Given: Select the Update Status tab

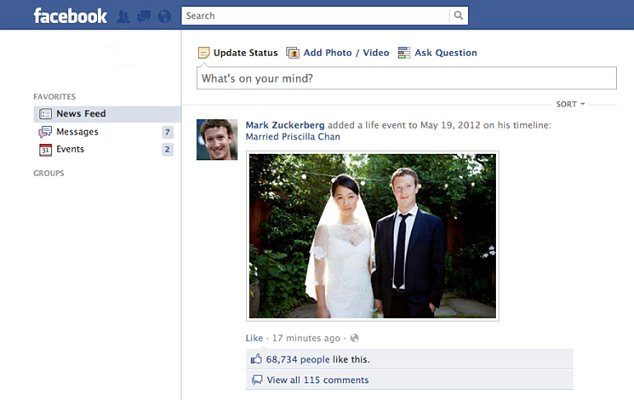Looking at the screenshot, I should (238, 53).
